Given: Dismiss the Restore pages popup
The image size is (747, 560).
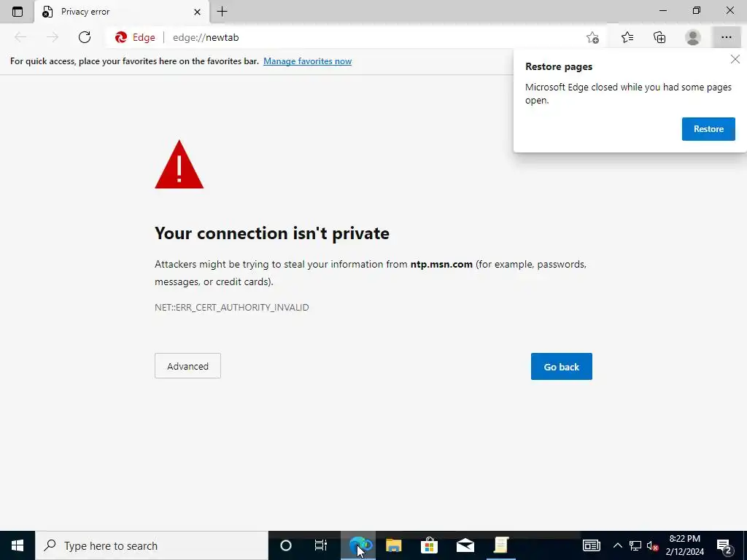Looking at the screenshot, I should 735,59.
